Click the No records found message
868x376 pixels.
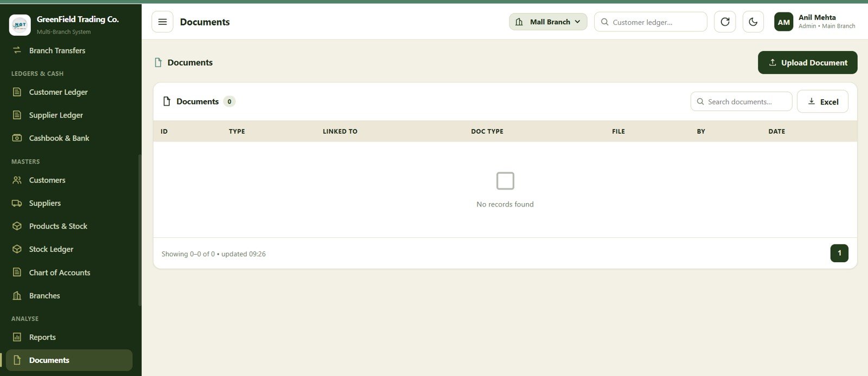(505, 204)
